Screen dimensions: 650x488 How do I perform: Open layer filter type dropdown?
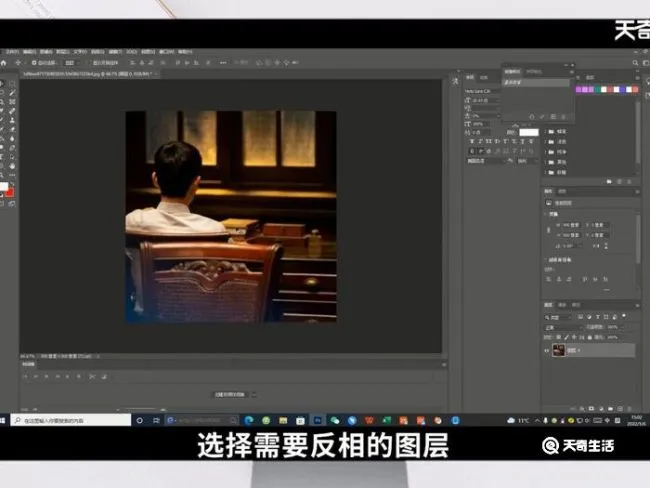pos(558,318)
